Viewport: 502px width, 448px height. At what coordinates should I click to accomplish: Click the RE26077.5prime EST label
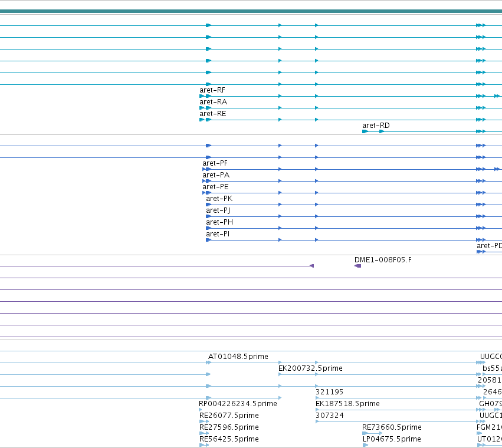(x=229, y=416)
